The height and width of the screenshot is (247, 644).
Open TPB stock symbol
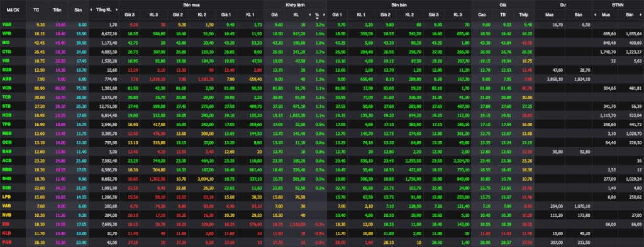point(6,123)
